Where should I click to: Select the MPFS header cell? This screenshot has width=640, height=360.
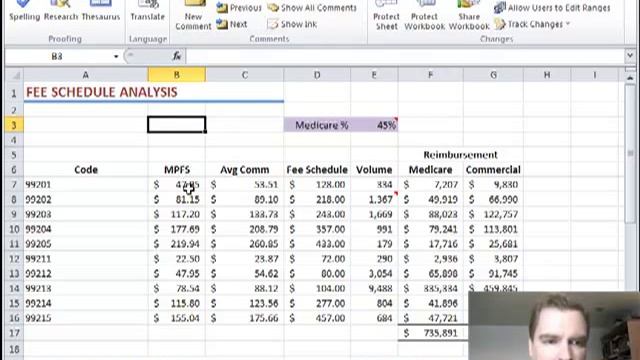tap(176, 170)
